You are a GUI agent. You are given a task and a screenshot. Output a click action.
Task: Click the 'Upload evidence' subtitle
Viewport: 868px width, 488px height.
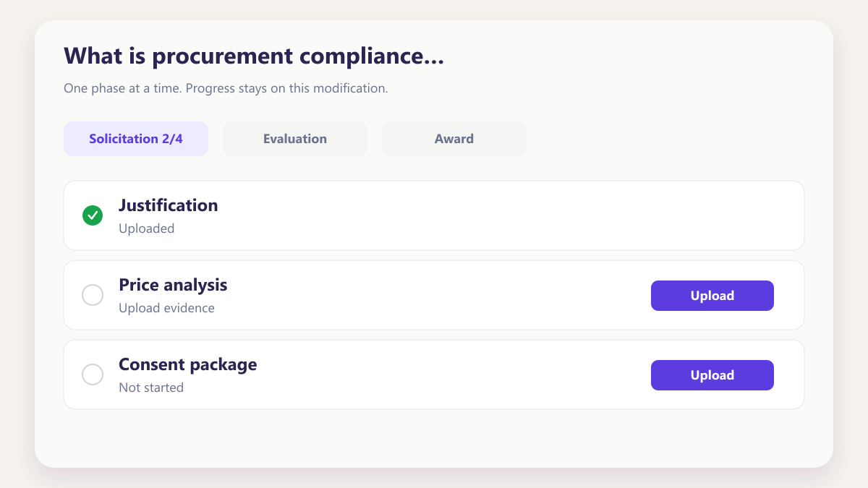click(x=166, y=308)
